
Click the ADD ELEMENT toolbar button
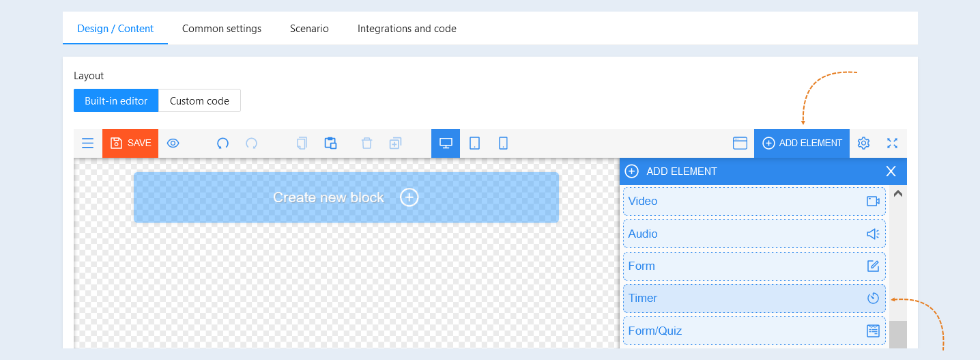[802, 143]
